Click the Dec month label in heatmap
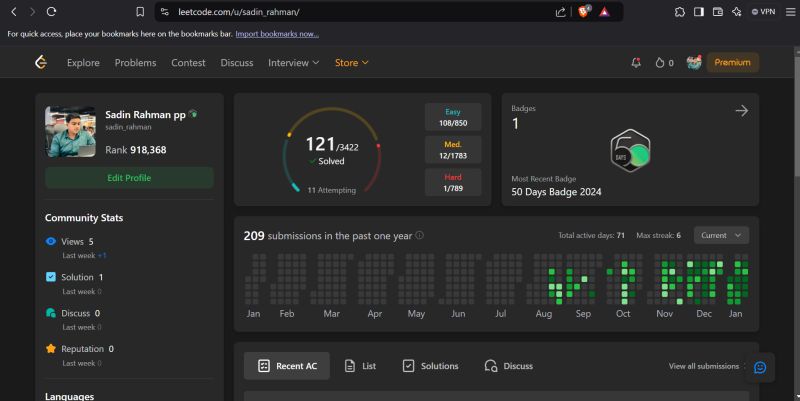 pyautogui.click(x=704, y=314)
